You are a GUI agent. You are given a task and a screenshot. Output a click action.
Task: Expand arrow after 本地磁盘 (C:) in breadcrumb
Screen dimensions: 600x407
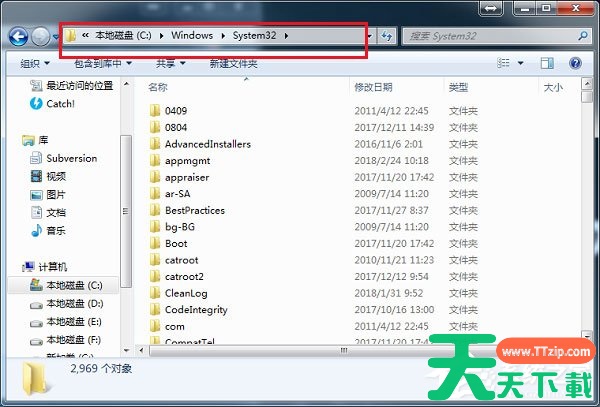click(x=161, y=36)
